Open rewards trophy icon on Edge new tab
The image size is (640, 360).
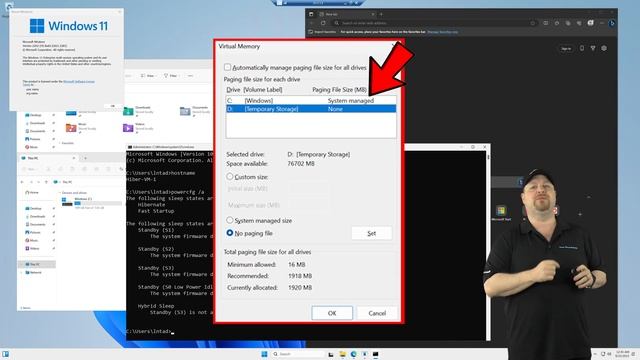(x=593, y=48)
